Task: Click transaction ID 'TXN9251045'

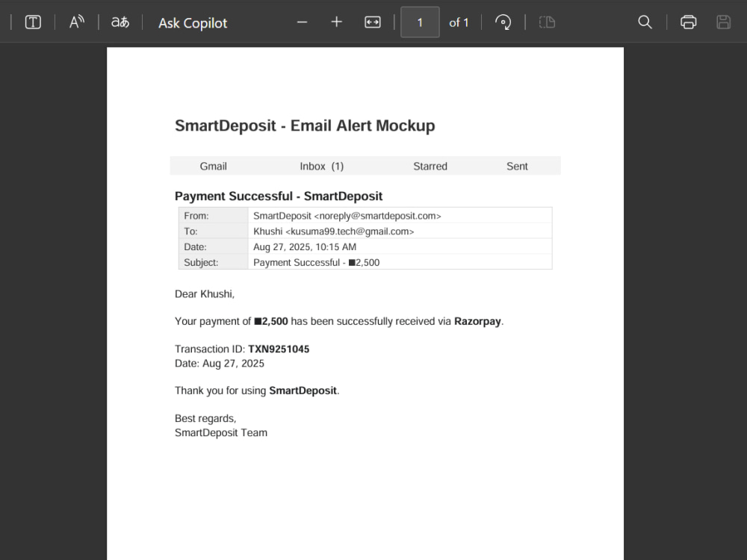Action: coord(279,349)
